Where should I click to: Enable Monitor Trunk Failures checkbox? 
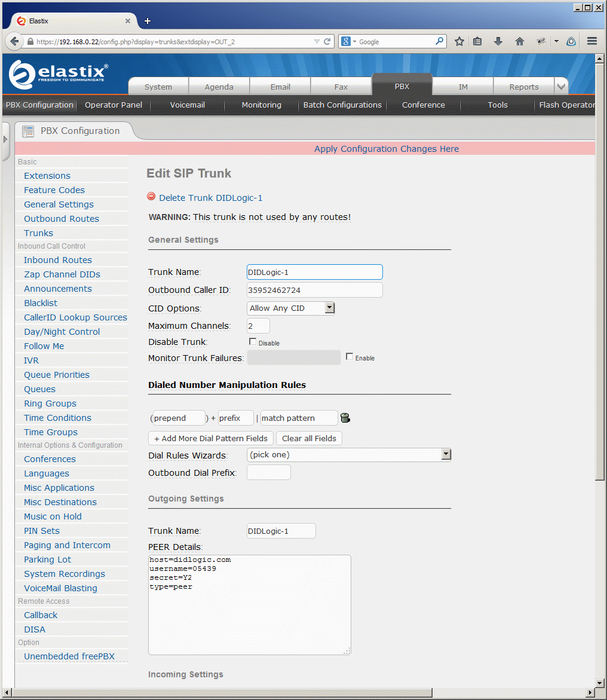coord(350,356)
